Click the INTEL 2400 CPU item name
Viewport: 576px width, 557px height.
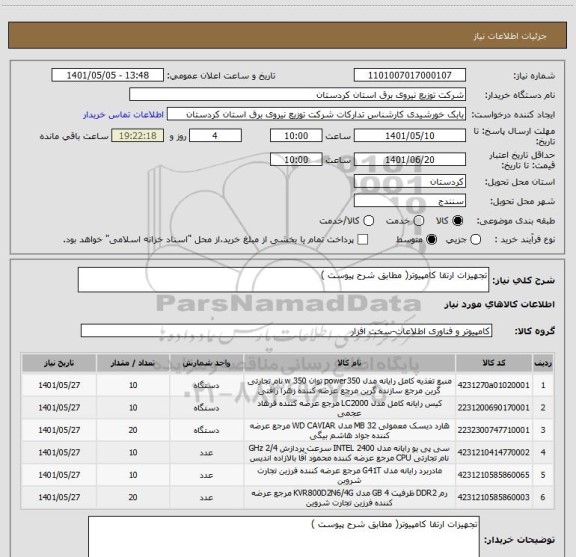[x=349, y=453]
